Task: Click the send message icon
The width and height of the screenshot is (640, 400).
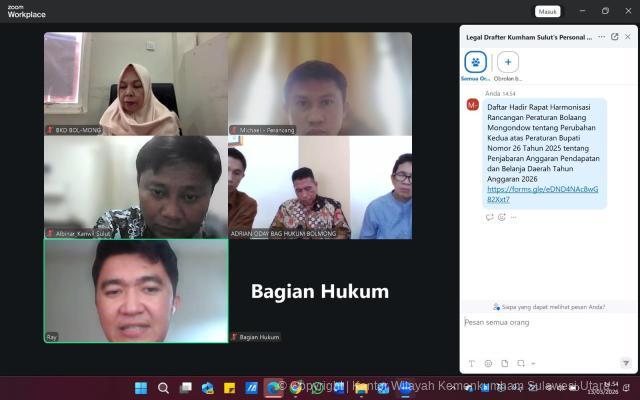Action: 626,363
